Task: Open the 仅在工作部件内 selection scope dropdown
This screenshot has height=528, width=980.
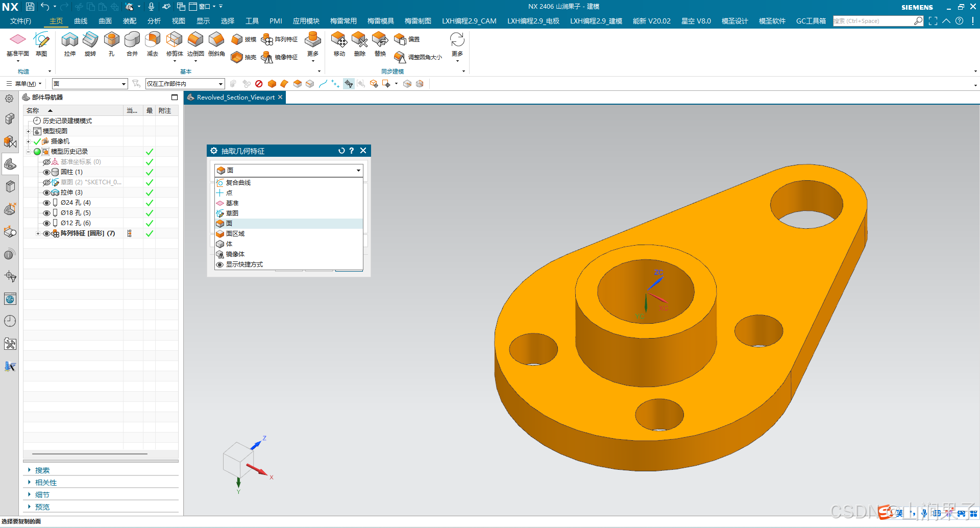Action: [x=185, y=84]
